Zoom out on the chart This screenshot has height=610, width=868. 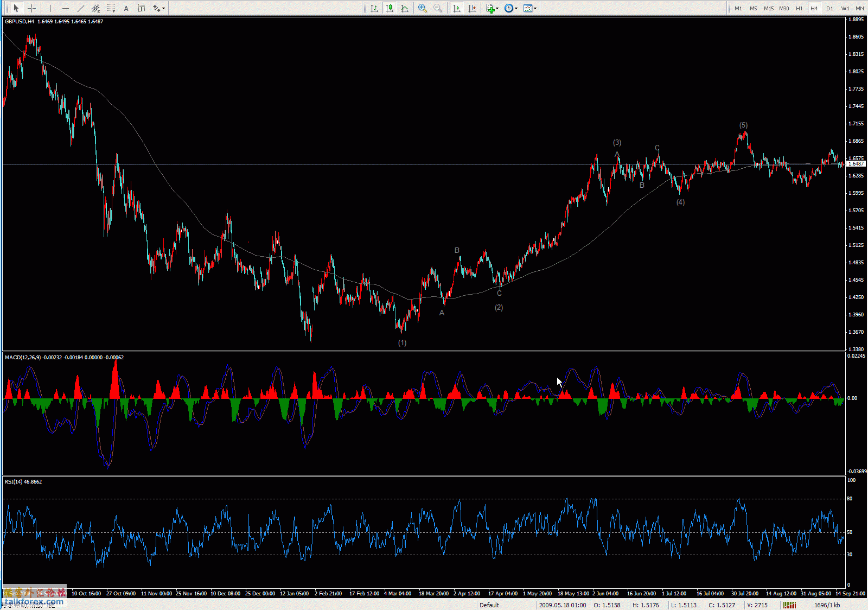click(x=438, y=8)
